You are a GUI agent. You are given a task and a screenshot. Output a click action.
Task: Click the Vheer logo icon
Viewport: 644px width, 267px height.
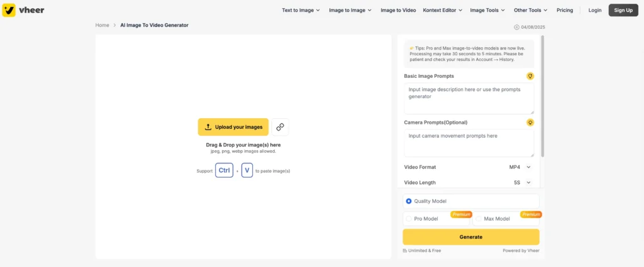click(9, 10)
